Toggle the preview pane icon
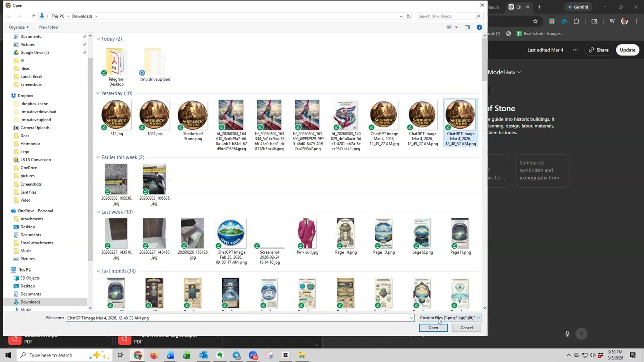Screen dimensions: 644x362 coord(467,27)
